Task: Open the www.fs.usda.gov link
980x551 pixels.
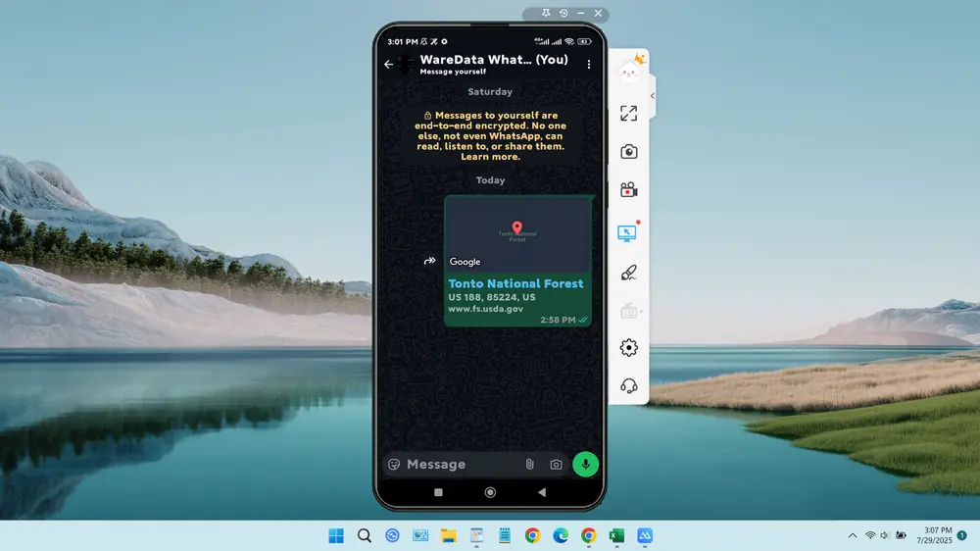Action: pos(486,308)
